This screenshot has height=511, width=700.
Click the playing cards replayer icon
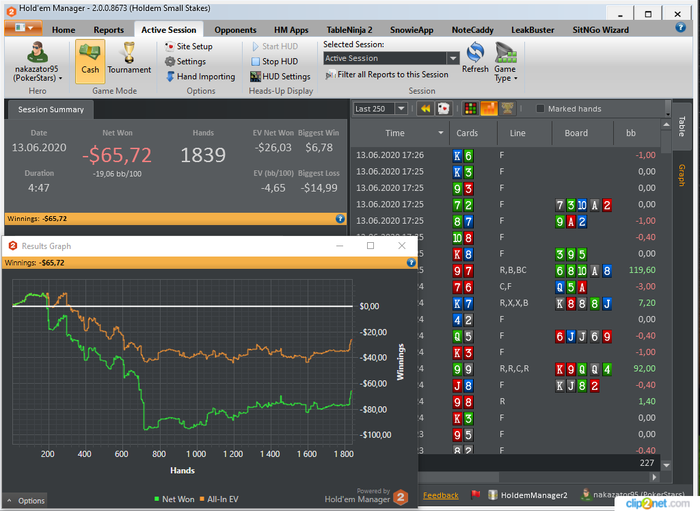coord(443,108)
